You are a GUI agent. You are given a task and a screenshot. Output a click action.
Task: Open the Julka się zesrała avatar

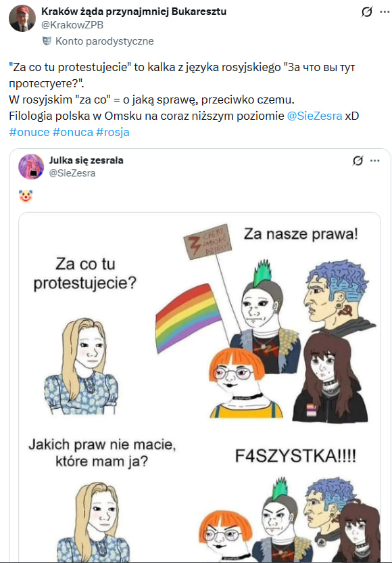31,166
